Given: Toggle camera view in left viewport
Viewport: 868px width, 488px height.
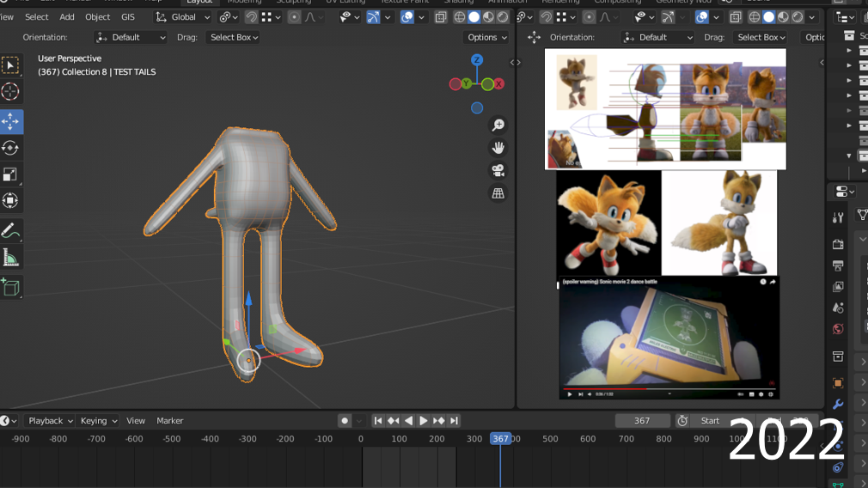Looking at the screenshot, I should pos(498,170).
